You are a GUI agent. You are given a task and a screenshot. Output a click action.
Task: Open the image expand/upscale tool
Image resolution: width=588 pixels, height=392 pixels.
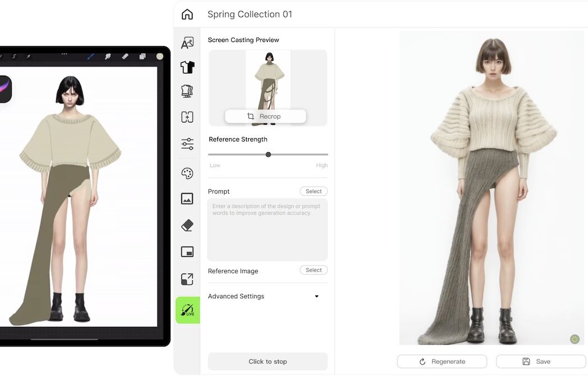tap(187, 279)
